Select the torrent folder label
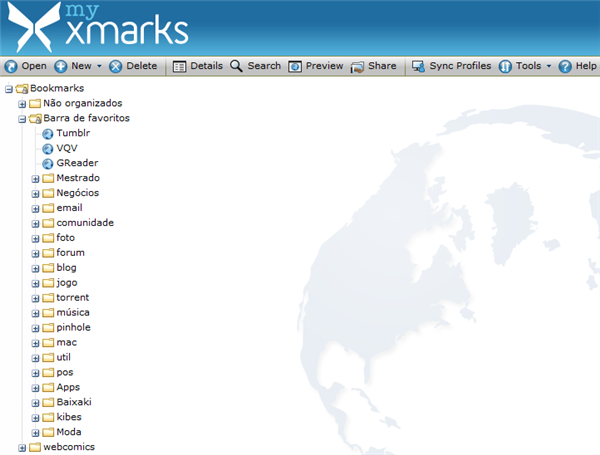600x455 pixels. click(x=73, y=297)
